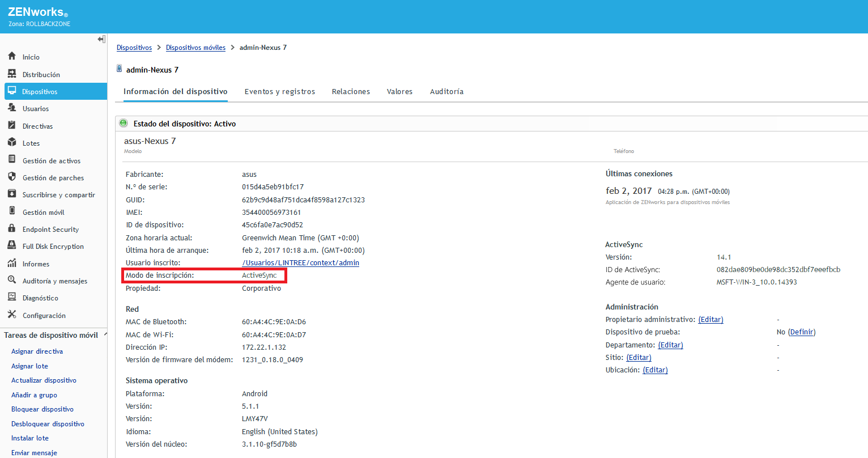The height and width of the screenshot is (458, 868).
Task: Click the Informes chart icon
Action: pos(12,264)
